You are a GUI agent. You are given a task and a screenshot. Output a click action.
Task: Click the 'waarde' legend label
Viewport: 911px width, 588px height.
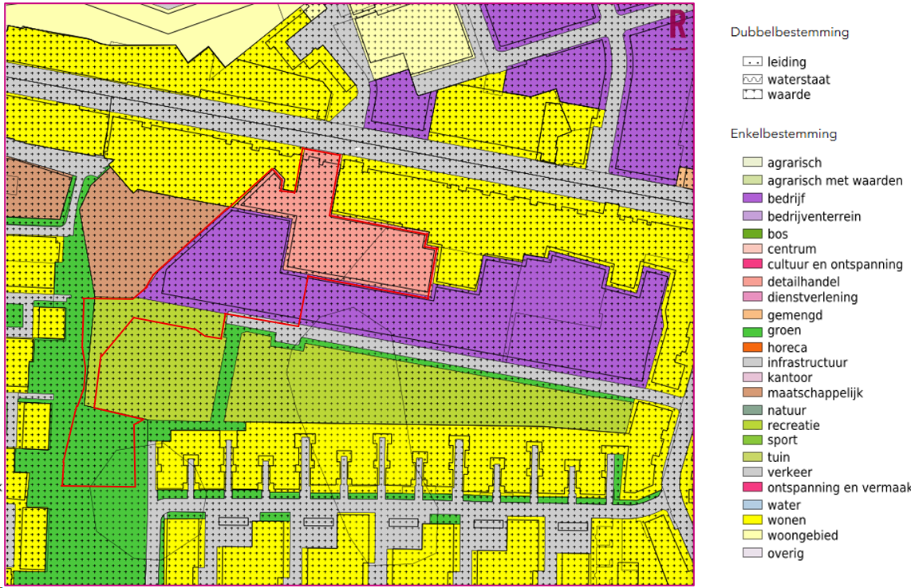tap(789, 95)
